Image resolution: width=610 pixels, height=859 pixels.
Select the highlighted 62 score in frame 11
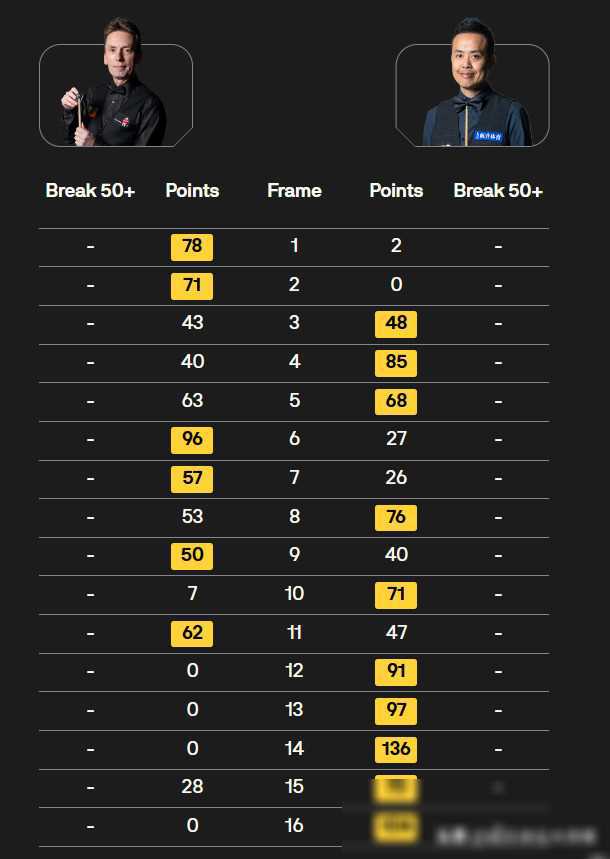click(192, 633)
